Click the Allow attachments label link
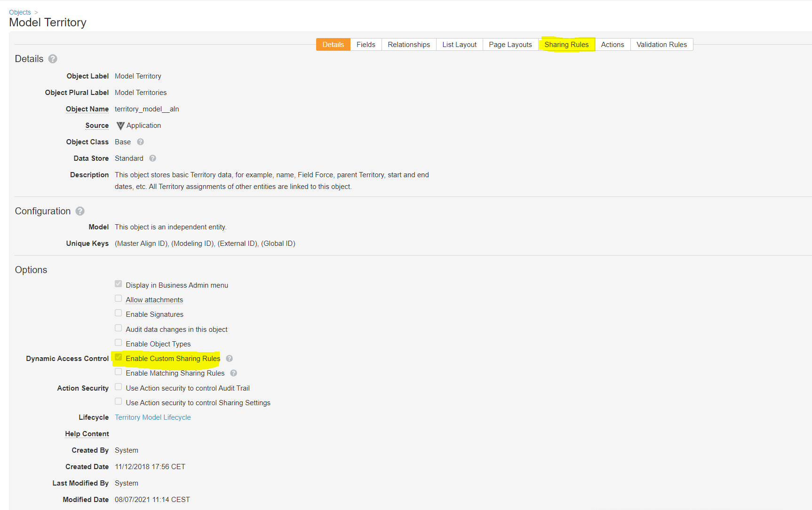Screen dimensions: 812x510 (154, 300)
